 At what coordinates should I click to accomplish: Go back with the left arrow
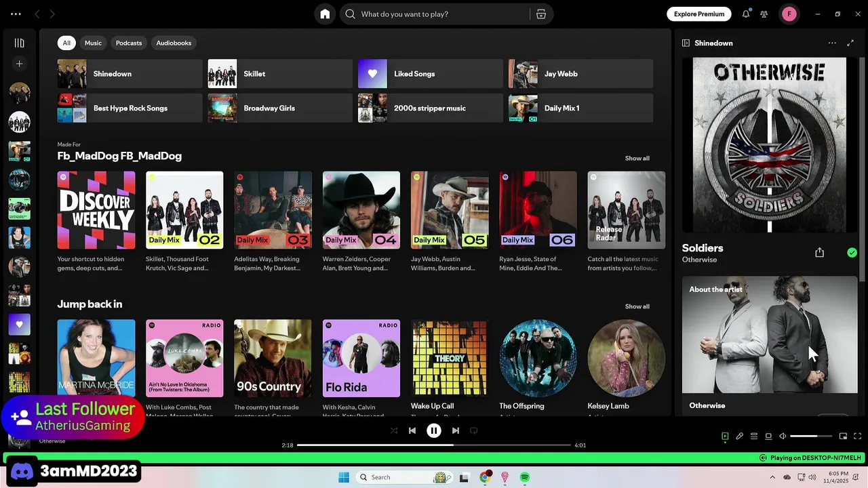point(37,14)
